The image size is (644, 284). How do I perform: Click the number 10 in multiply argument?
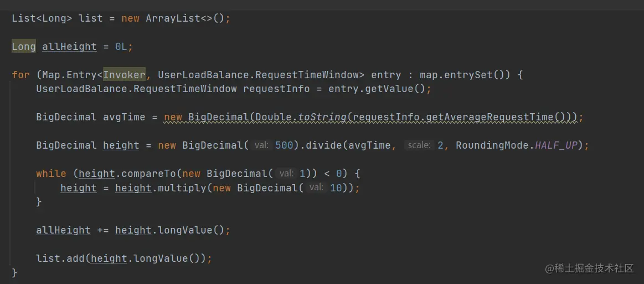[x=336, y=188]
